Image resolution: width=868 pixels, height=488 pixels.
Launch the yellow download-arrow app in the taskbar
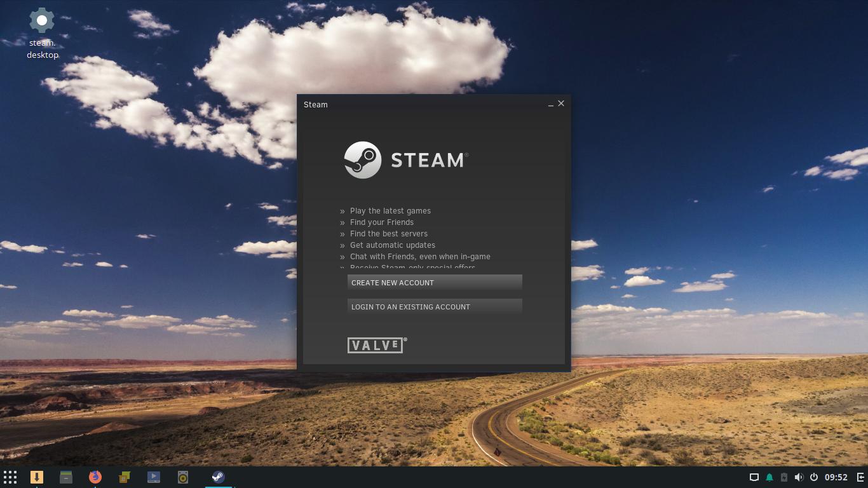point(37,477)
